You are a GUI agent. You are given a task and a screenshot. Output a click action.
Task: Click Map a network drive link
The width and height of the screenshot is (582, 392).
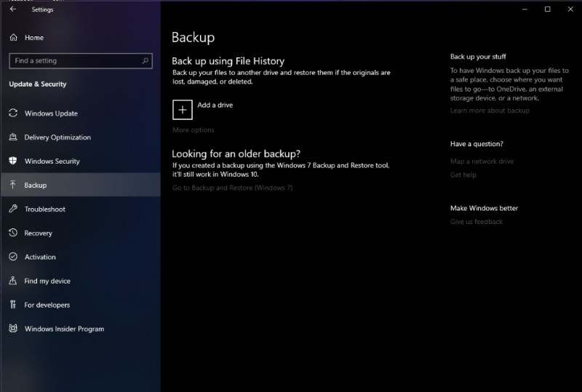point(482,161)
